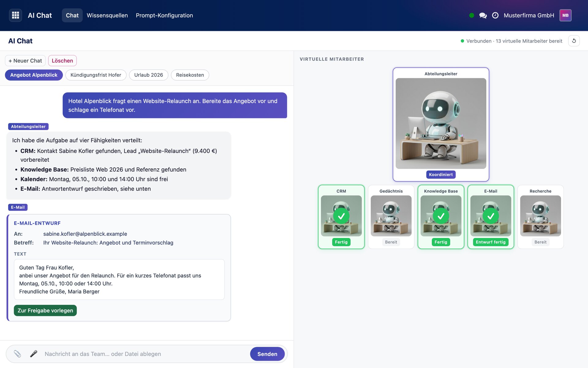Click the email draft text box

[119, 279]
